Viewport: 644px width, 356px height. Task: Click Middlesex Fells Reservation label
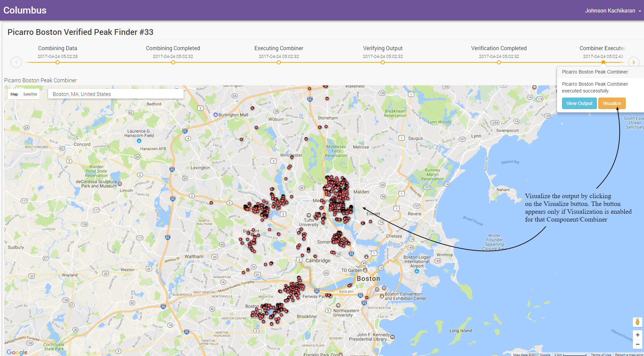[336, 151]
